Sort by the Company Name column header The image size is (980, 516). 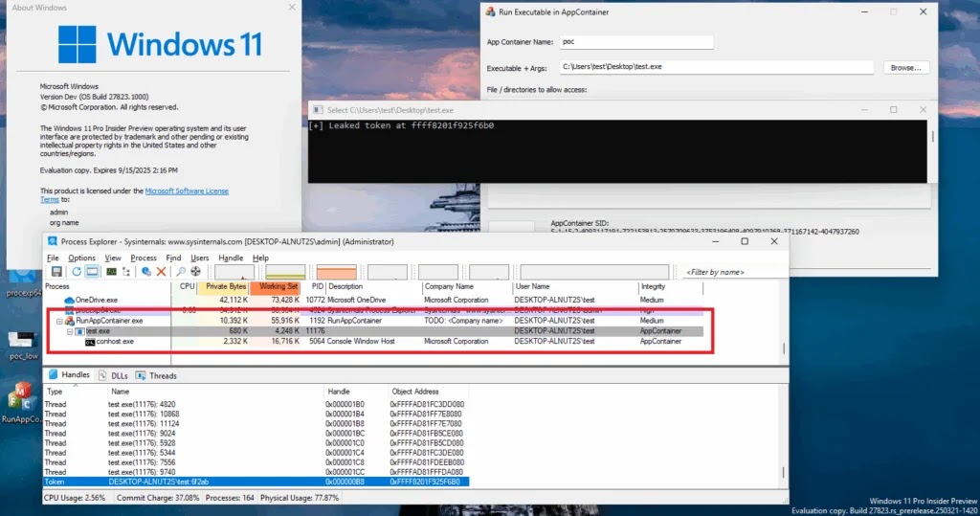[466, 286]
